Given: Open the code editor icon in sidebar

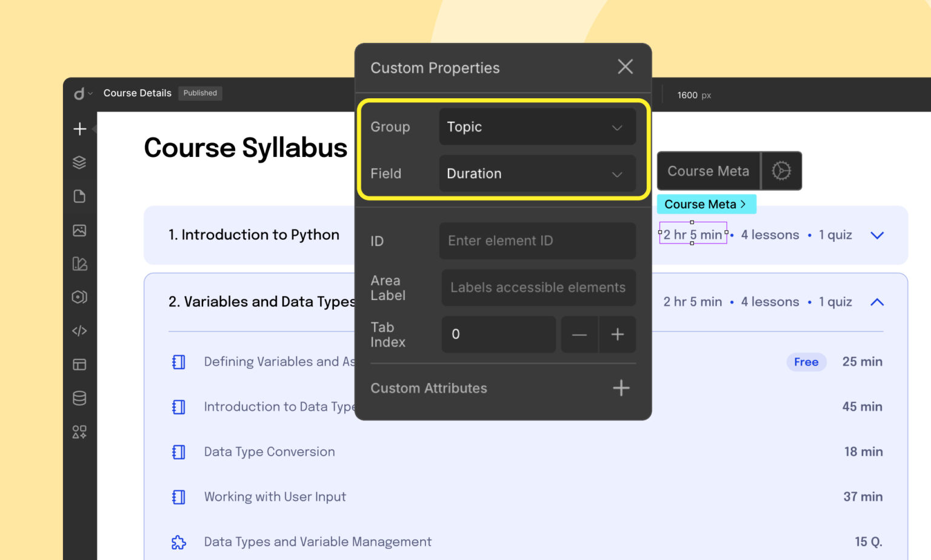Looking at the screenshot, I should [79, 331].
